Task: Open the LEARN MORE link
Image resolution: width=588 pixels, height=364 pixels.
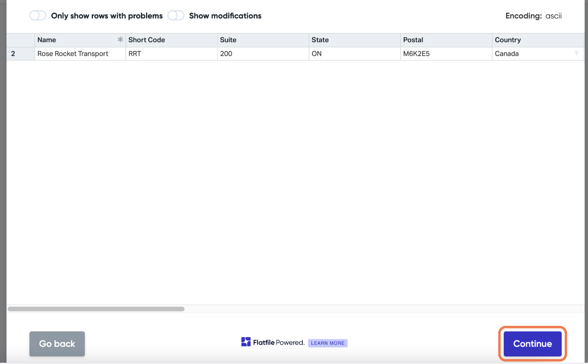Action: (x=328, y=343)
